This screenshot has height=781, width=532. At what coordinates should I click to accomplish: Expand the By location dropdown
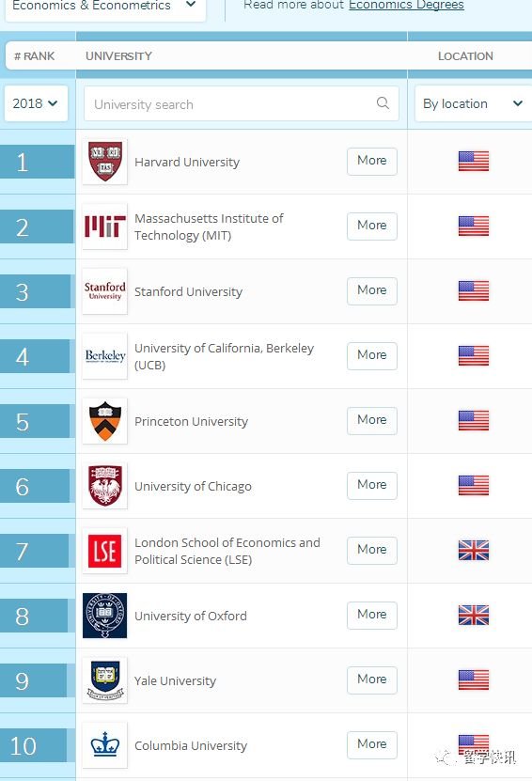[x=473, y=103]
